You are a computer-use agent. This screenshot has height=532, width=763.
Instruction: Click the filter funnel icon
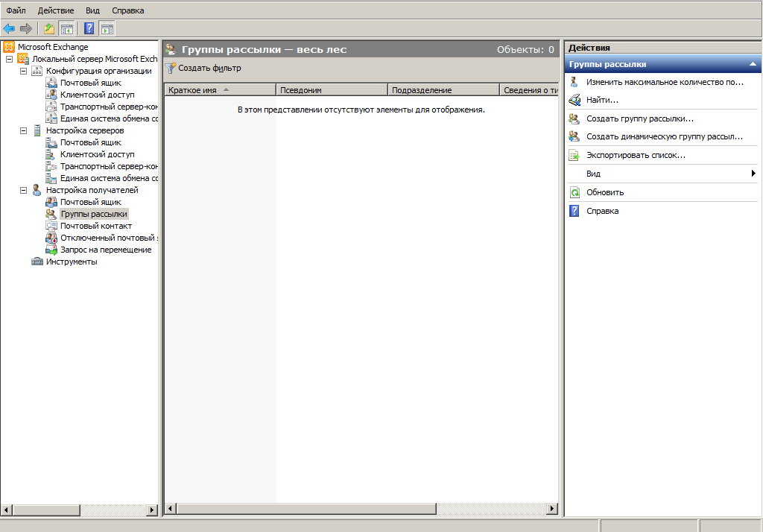coord(170,68)
